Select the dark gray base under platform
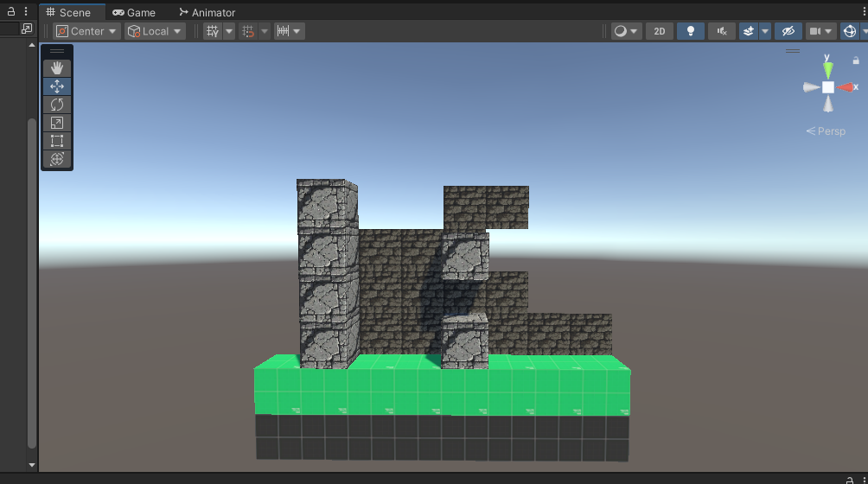The image size is (868, 484). tap(442, 438)
